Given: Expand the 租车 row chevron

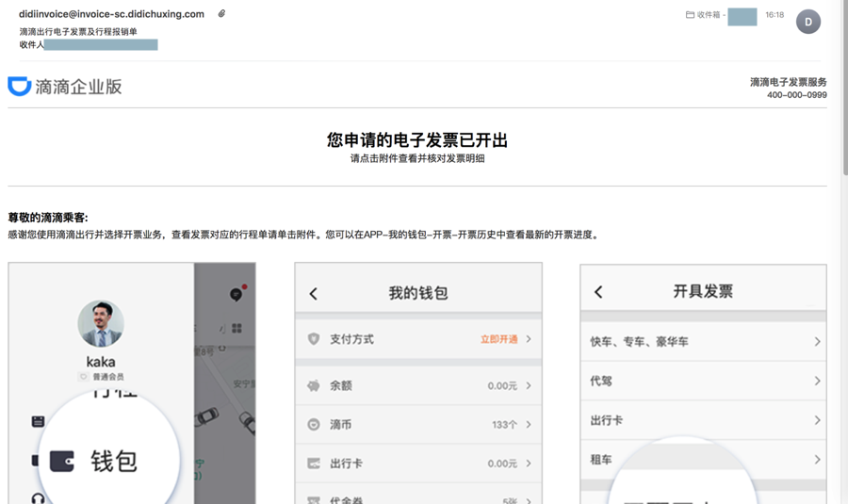Looking at the screenshot, I should tap(817, 460).
